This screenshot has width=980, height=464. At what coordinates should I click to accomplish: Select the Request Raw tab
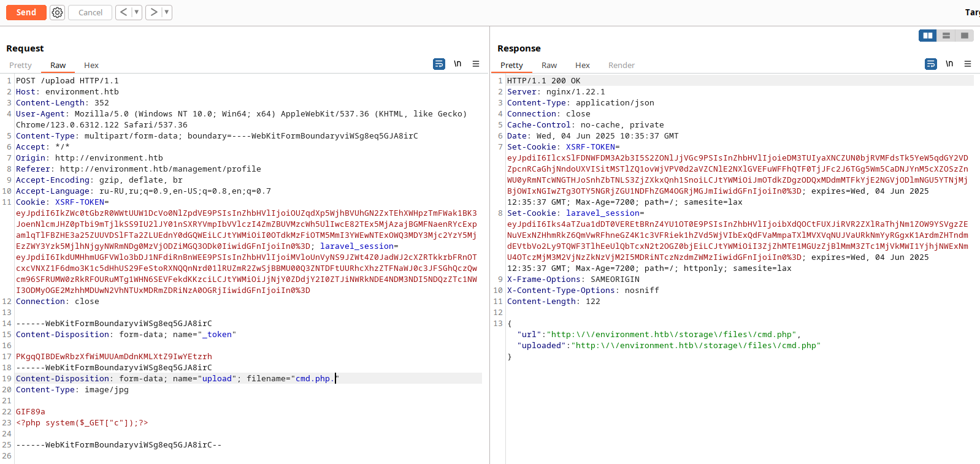58,65
